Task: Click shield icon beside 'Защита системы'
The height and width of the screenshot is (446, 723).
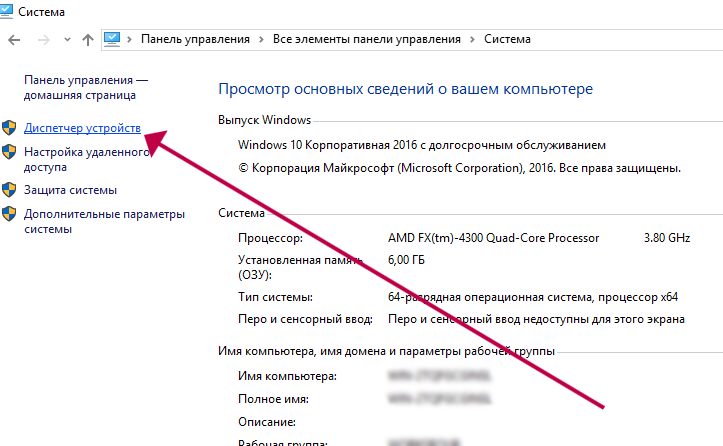Action: click(9, 189)
